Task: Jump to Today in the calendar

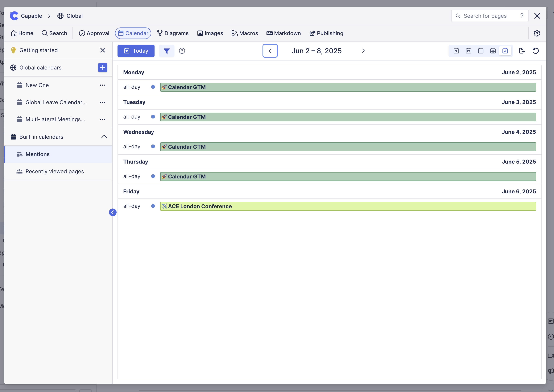Action: (x=136, y=51)
